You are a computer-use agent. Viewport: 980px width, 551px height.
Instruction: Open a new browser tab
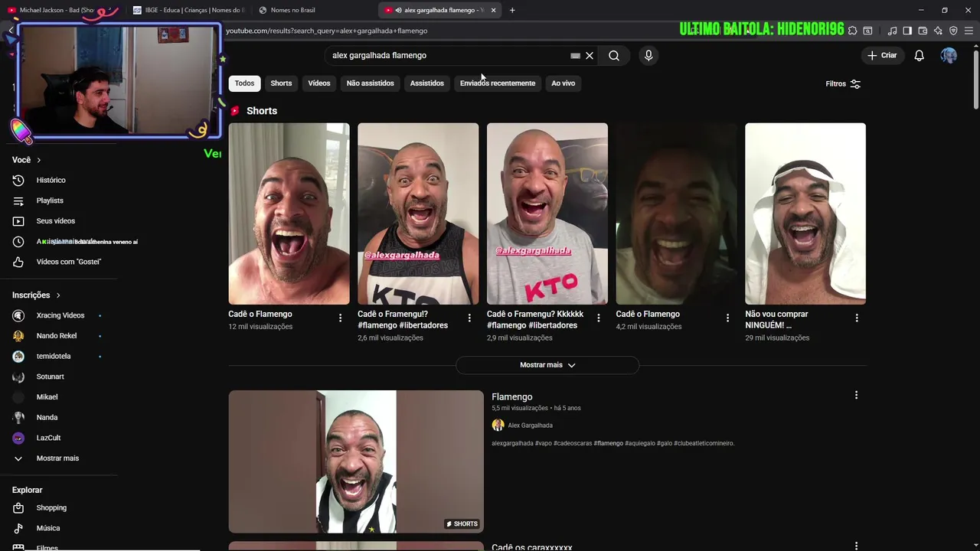(512, 10)
